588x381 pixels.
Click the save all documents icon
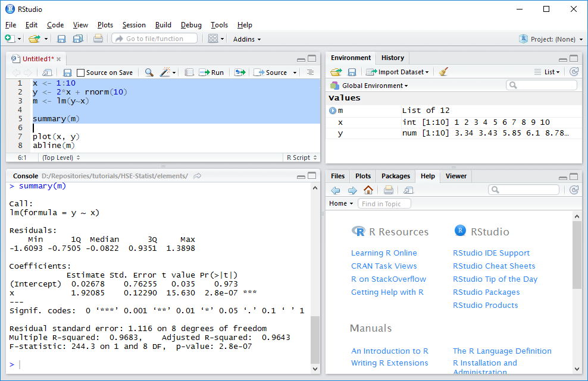tap(77, 39)
